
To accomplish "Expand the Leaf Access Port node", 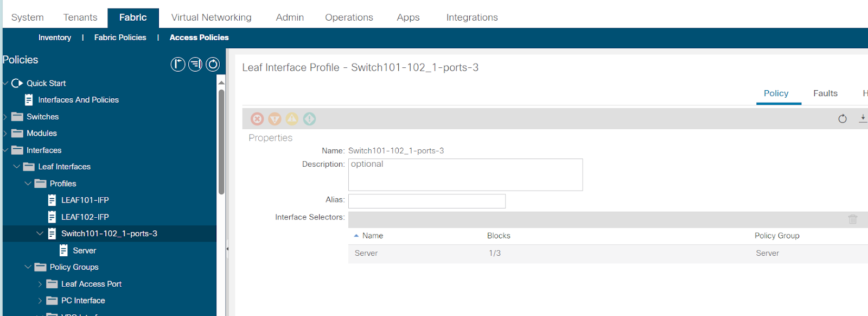I will pyautogui.click(x=40, y=284).
